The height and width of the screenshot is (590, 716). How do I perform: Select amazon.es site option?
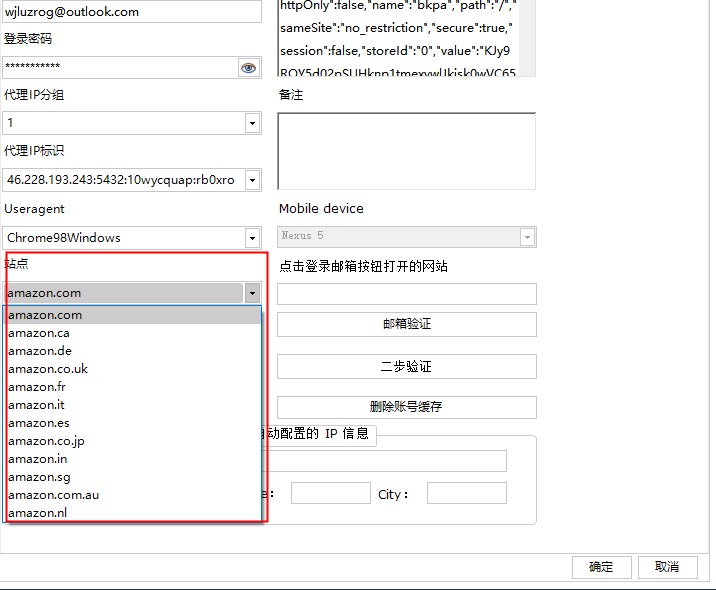[x=132, y=423]
